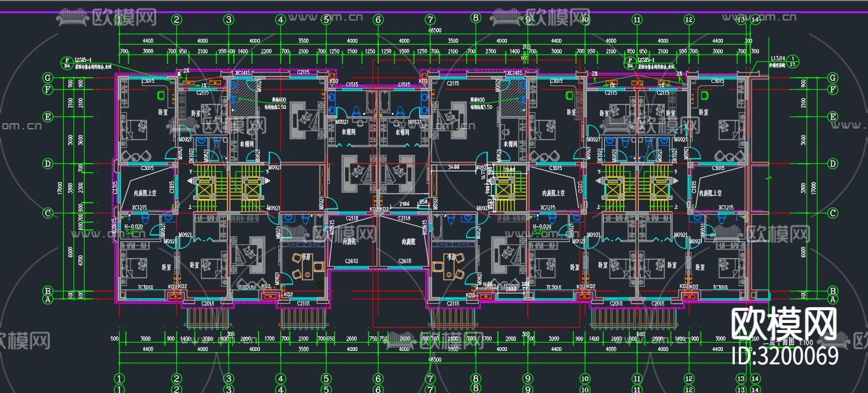This screenshot has height=393, width=868.
Task: Click the 二层平面图 1:100 title text
Action: point(787,342)
